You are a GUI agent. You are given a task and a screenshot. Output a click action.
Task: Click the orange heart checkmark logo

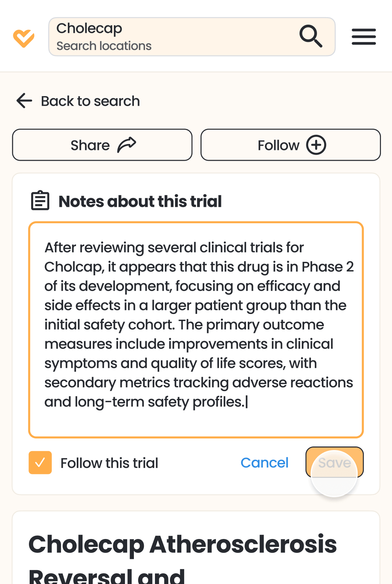click(24, 38)
